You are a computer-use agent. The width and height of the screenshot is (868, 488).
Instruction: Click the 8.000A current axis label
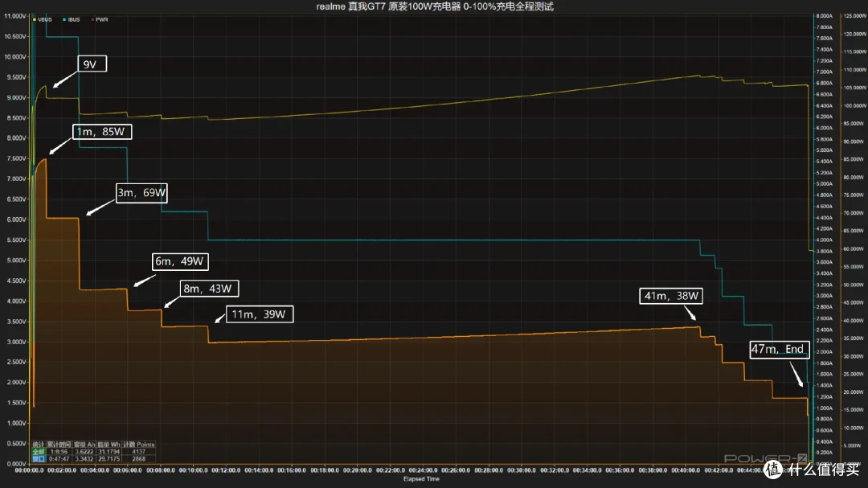pyautogui.click(x=825, y=16)
